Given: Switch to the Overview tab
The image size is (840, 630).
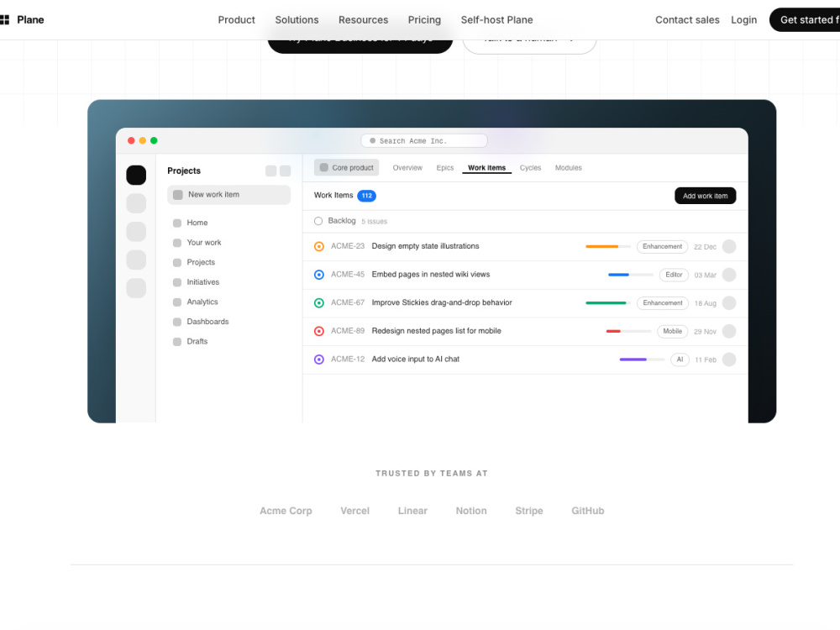Looking at the screenshot, I should (x=407, y=168).
